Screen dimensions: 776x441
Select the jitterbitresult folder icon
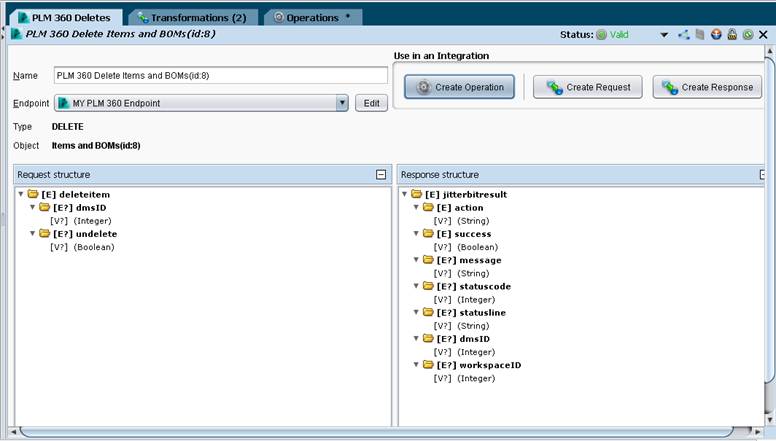click(417, 194)
